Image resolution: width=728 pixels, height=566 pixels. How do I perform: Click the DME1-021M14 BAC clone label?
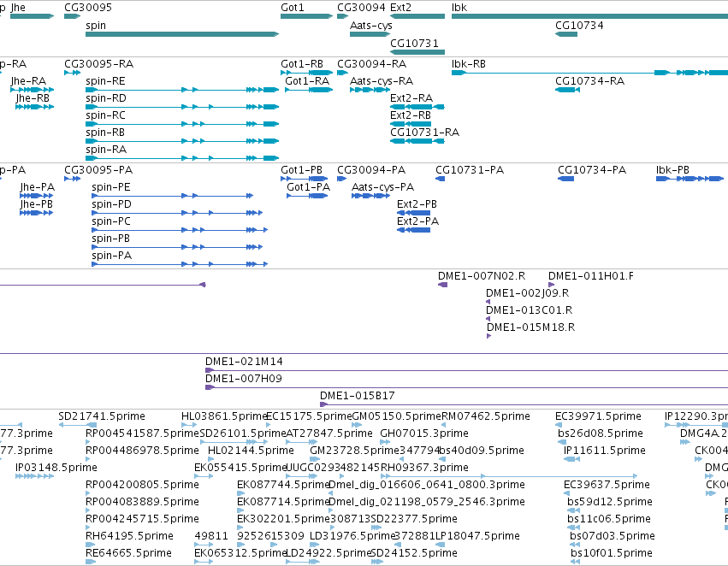(x=244, y=362)
